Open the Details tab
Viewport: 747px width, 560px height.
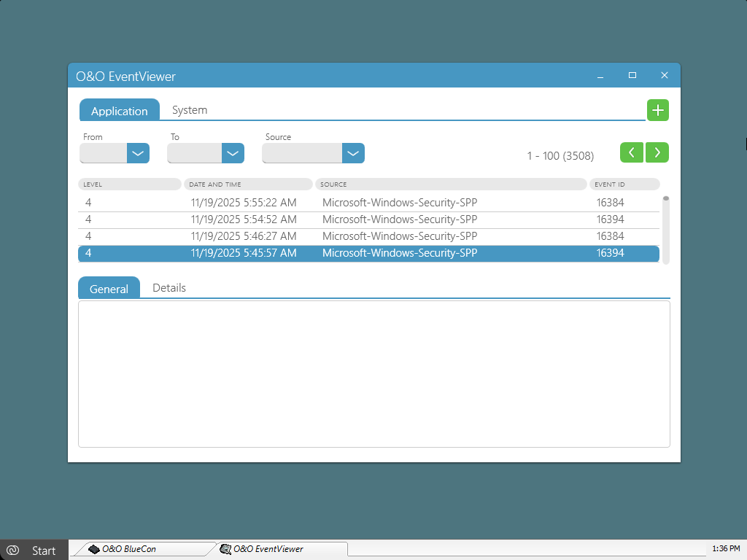[x=169, y=288]
